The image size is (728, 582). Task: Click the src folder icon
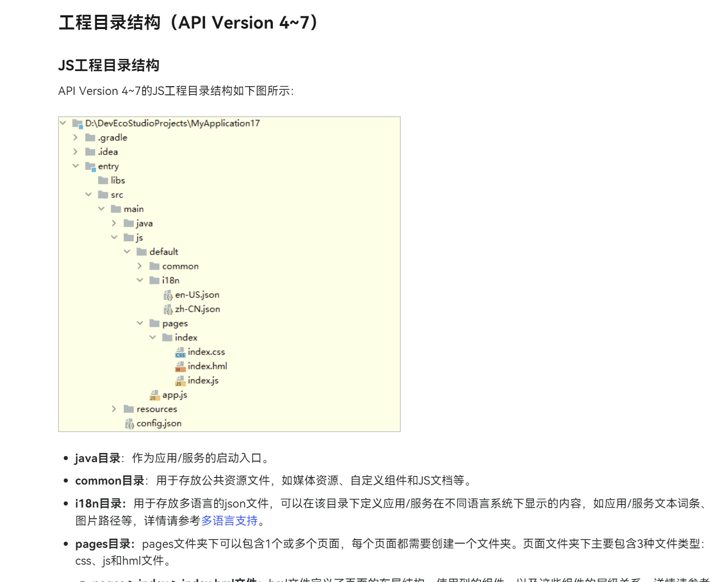pos(103,195)
